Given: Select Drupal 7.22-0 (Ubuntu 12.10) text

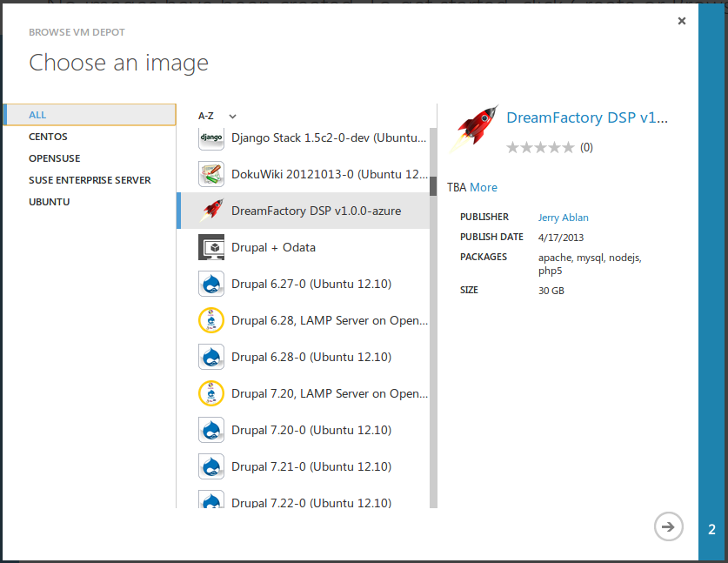Looking at the screenshot, I should 311,503.
